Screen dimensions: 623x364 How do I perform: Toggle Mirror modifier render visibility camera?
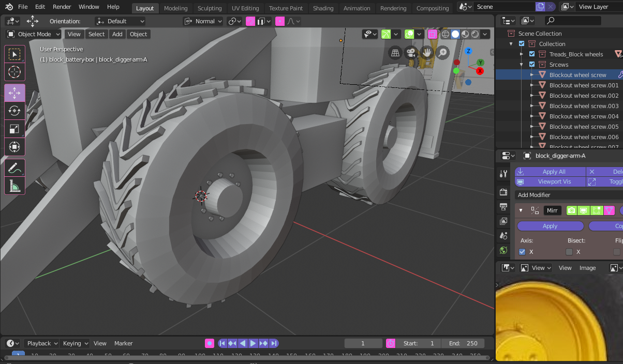(x=572, y=210)
